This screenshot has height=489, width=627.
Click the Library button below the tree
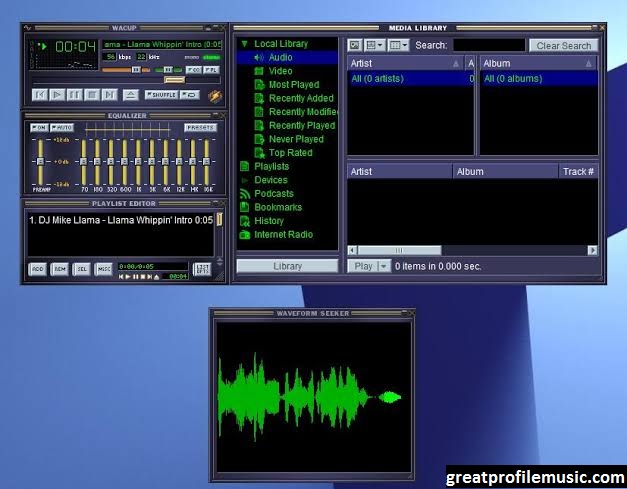(x=288, y=266)
